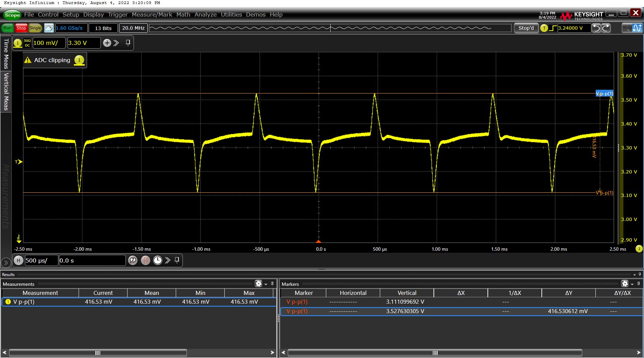The height and width of the screenshot is (358, 644).
Task: Open the Vertical Meas side tab
Action: pyautogui.click(x=6, y=91)
